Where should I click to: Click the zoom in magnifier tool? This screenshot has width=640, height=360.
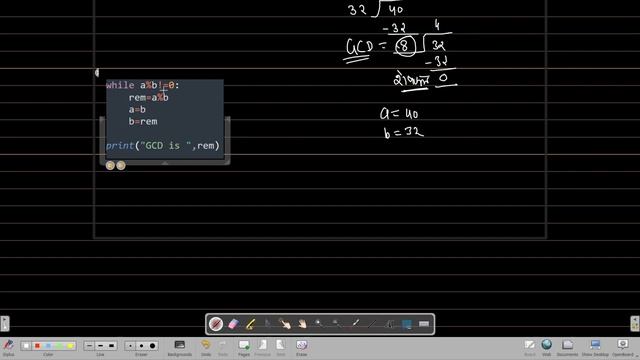(318, 324)
